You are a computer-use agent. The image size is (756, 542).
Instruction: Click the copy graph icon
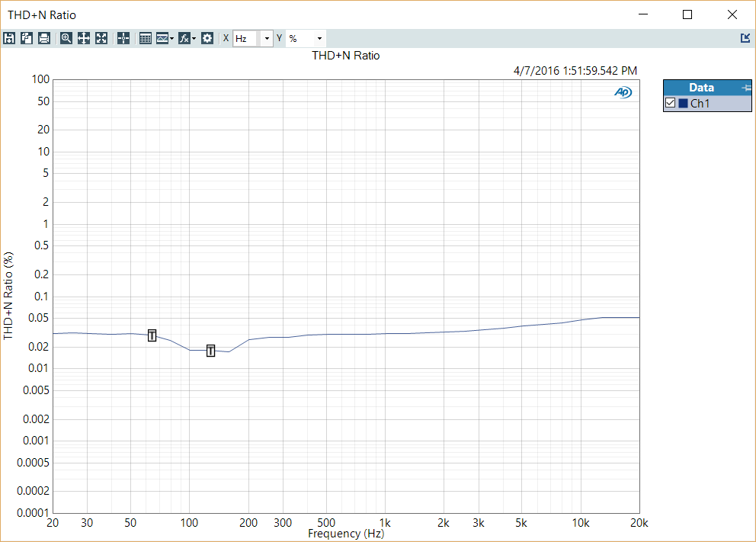(x=27, y=38)
